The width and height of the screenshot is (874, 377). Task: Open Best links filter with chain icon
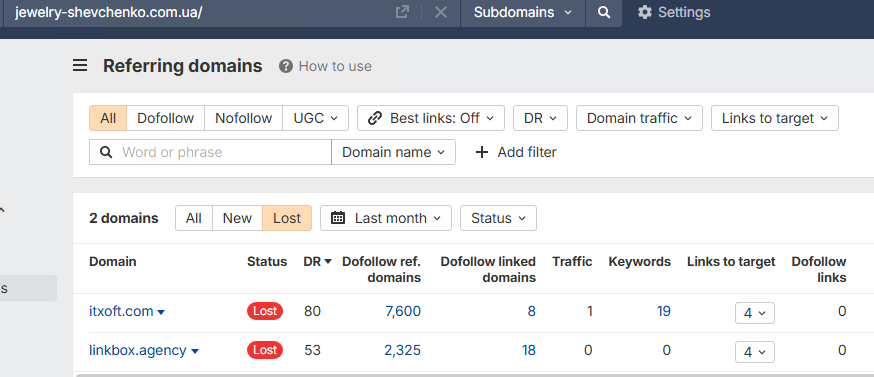click(x=375, y=118)
